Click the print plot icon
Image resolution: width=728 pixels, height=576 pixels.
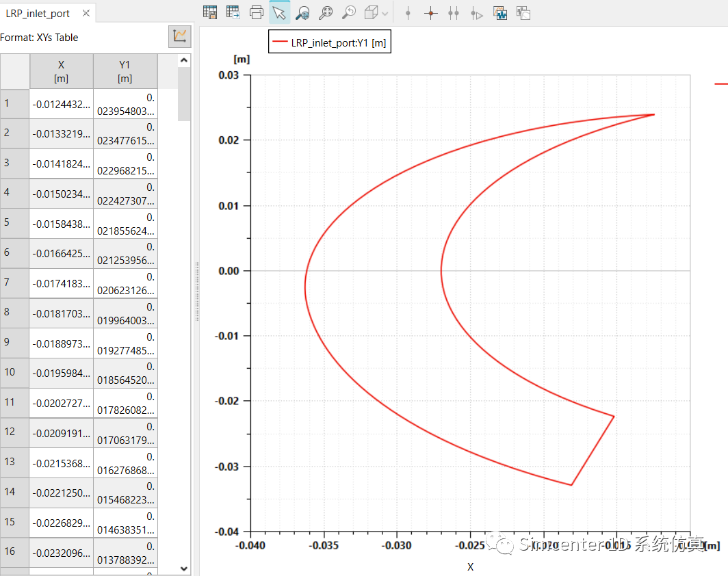click(257, 12)
